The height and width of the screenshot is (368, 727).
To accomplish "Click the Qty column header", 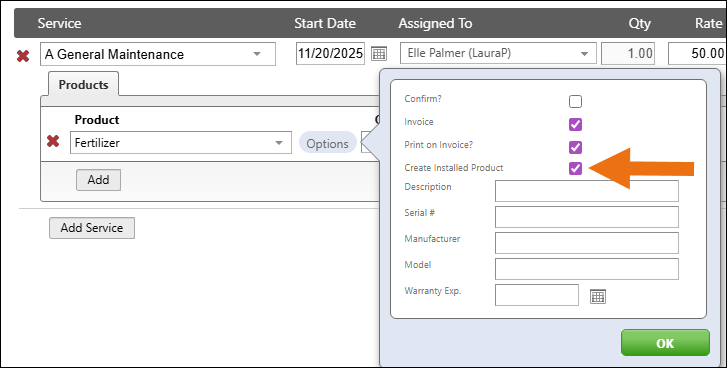I will [640, 23].
